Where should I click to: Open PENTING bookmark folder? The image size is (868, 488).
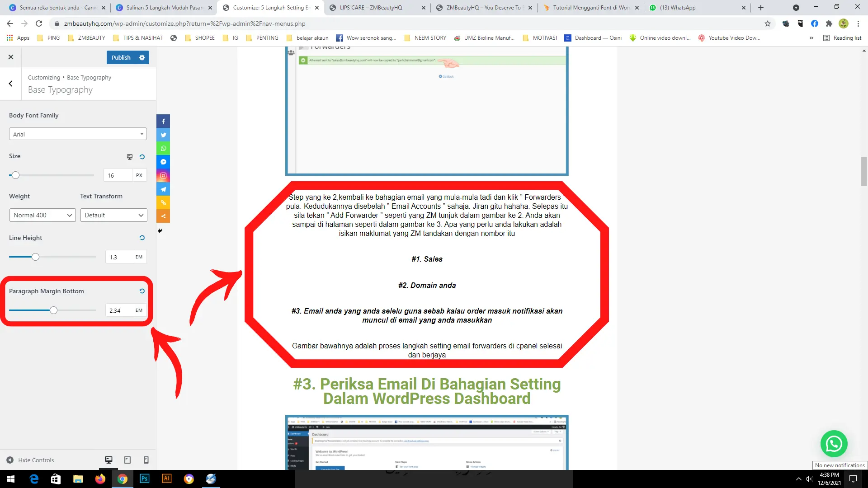click(x=262, y=38)
